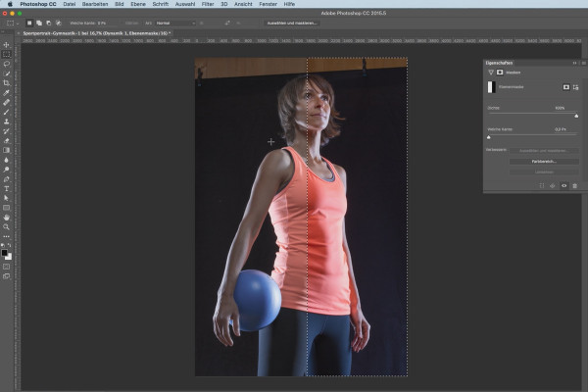Open the Edit Toolbar three-dots button
The image size is (588, 392).
[7, 237]
